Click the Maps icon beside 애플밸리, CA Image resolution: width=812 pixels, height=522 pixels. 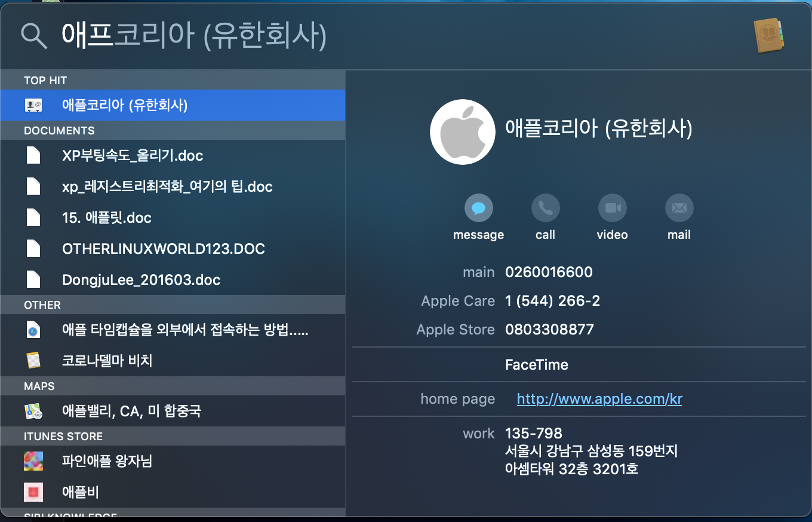(33, 411)
